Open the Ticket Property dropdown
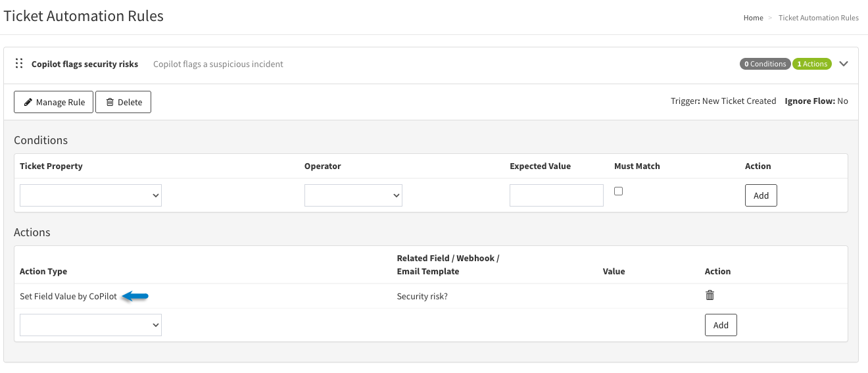The height and width of the screenshot is (373, 868). point(91,195)
